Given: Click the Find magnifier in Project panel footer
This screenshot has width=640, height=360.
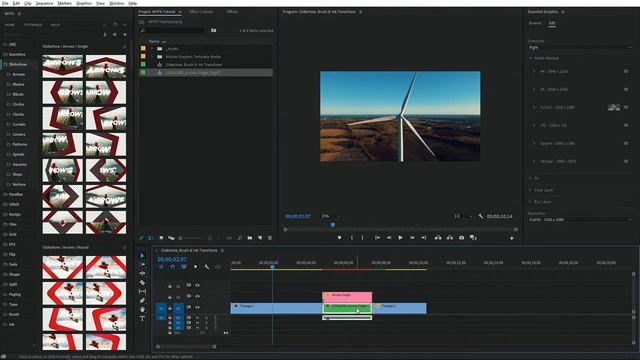Looking at the screenshot, I should pyautogui.click(x=240, y=238).
